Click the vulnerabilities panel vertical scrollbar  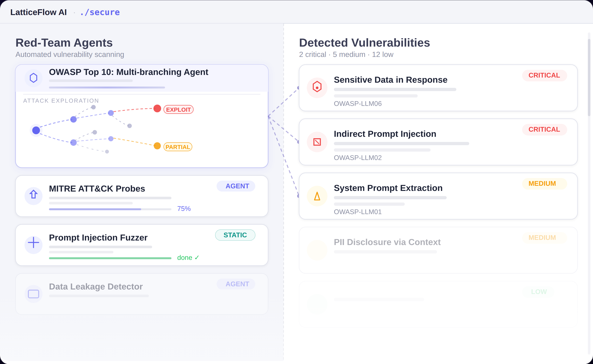point(589,77)
